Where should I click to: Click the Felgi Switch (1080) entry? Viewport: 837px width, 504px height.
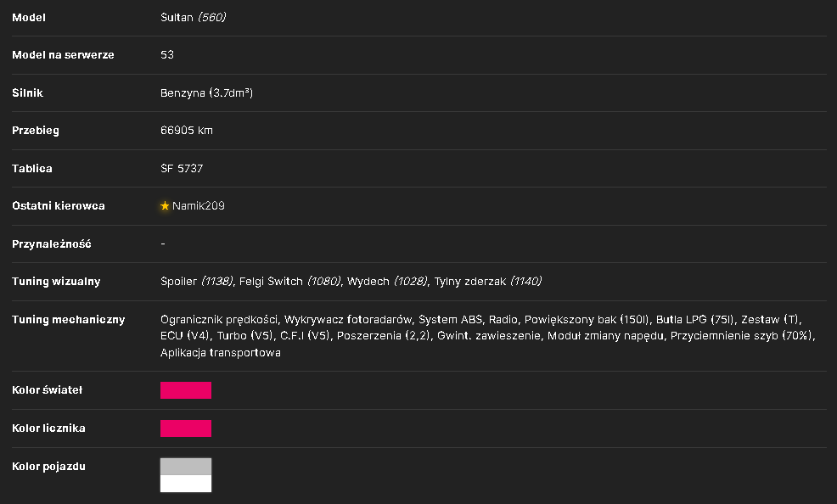tap(289, 281)
